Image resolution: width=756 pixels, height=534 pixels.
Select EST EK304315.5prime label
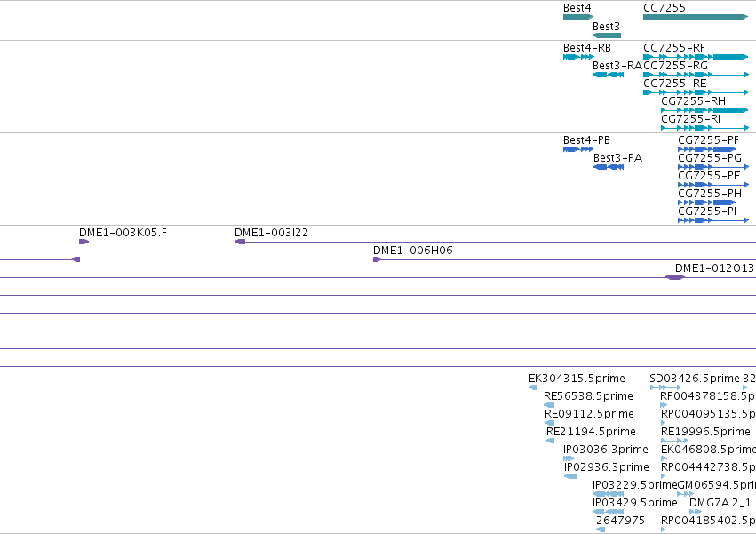(577, 379)
